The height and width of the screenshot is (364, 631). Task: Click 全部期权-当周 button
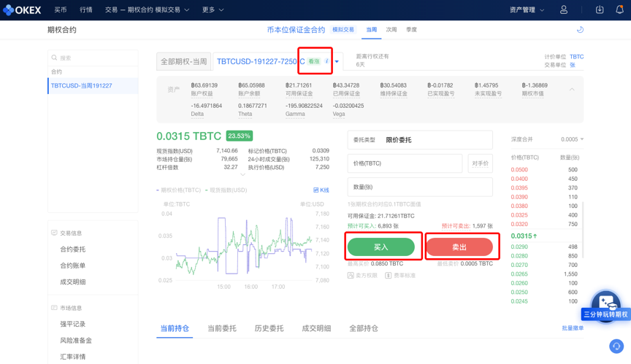183,61
